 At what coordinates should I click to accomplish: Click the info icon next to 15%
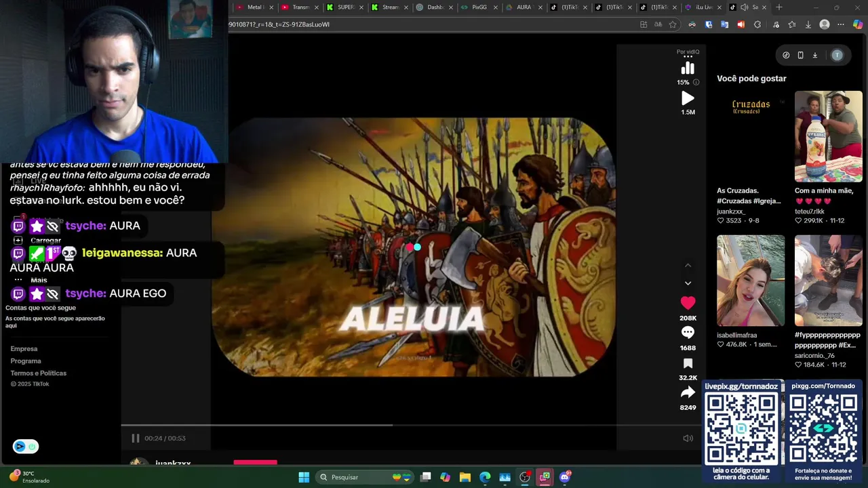(x=696, y=82)
